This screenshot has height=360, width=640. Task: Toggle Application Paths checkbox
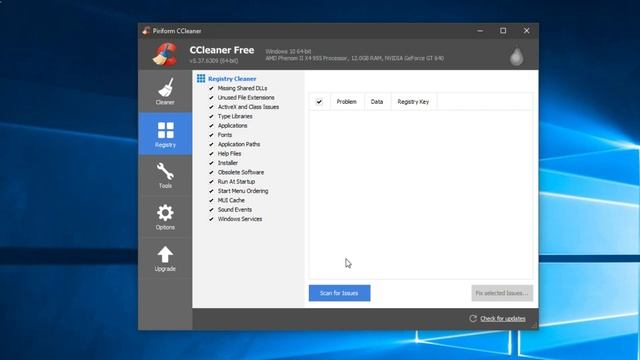pos(211,144)
